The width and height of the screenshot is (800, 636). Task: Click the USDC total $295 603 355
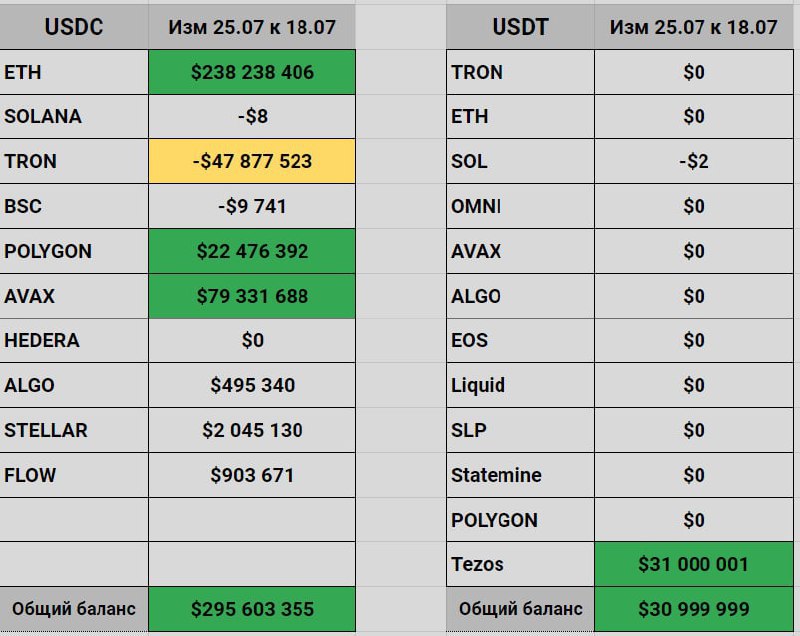[252, 609]
